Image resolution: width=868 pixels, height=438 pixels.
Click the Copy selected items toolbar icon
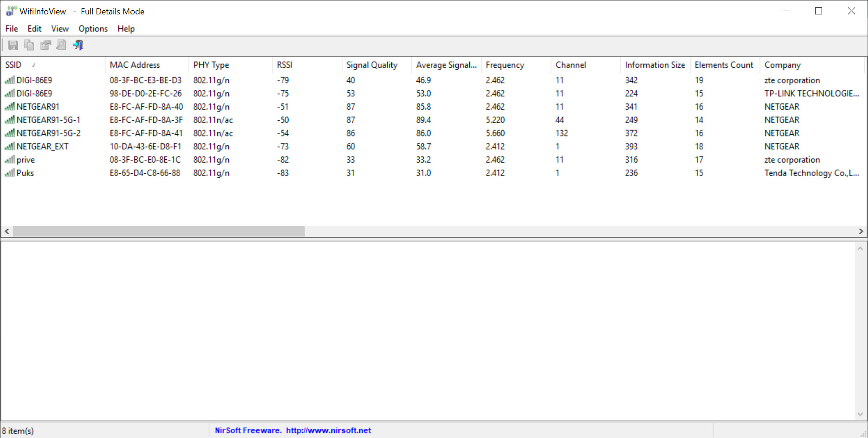(29, 45)
